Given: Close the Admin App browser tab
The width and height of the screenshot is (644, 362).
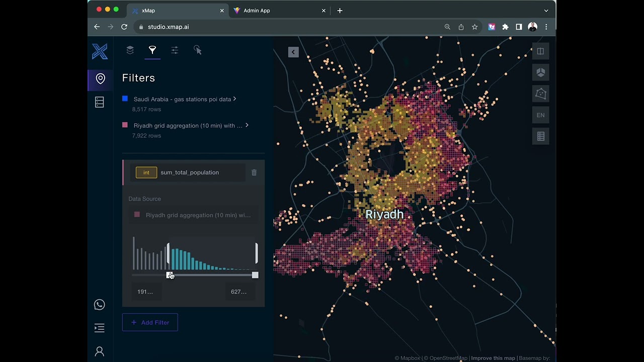Looking at the screenshot, I should [x=324, y=11].
